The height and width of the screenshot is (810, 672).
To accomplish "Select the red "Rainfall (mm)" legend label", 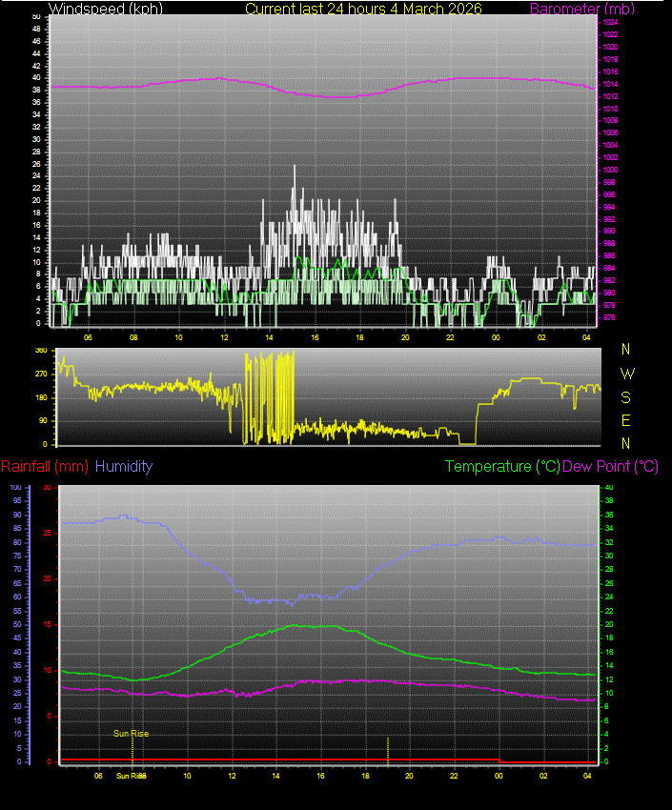I will pyautogui.click(x=45, y=467).
